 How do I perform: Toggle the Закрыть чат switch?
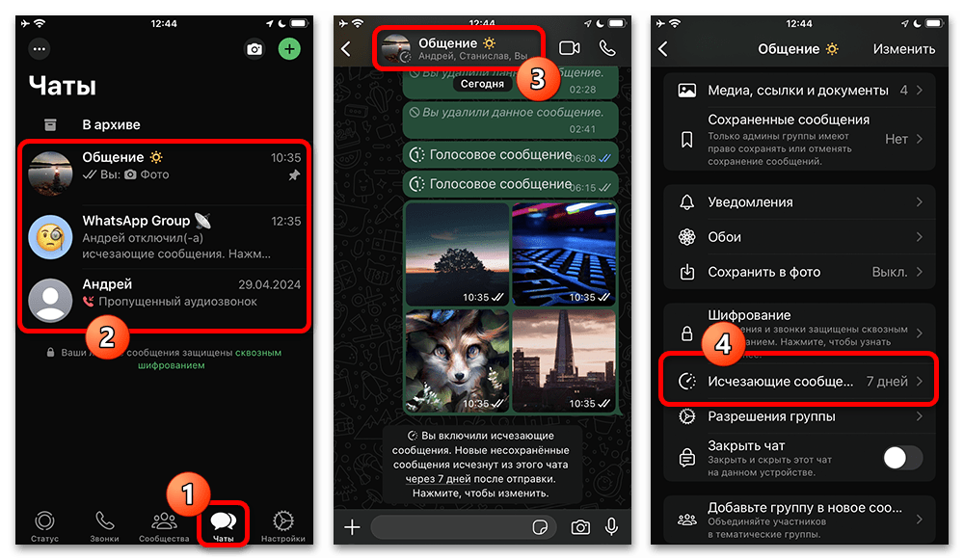pos(902,458)
